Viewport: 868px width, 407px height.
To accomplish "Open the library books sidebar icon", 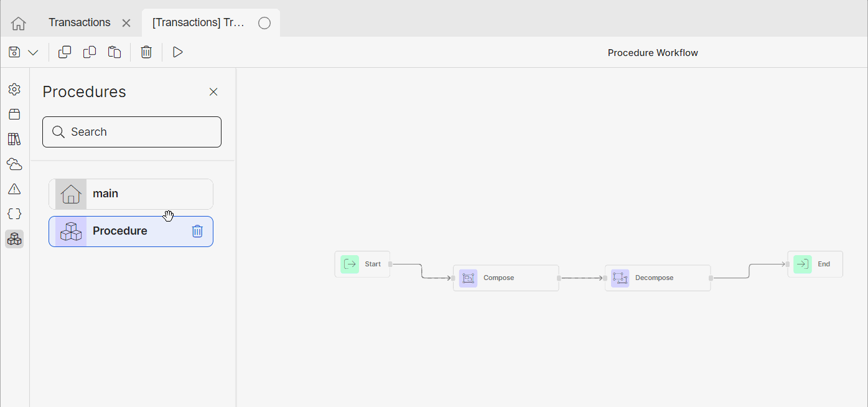I will coord(14,139).
